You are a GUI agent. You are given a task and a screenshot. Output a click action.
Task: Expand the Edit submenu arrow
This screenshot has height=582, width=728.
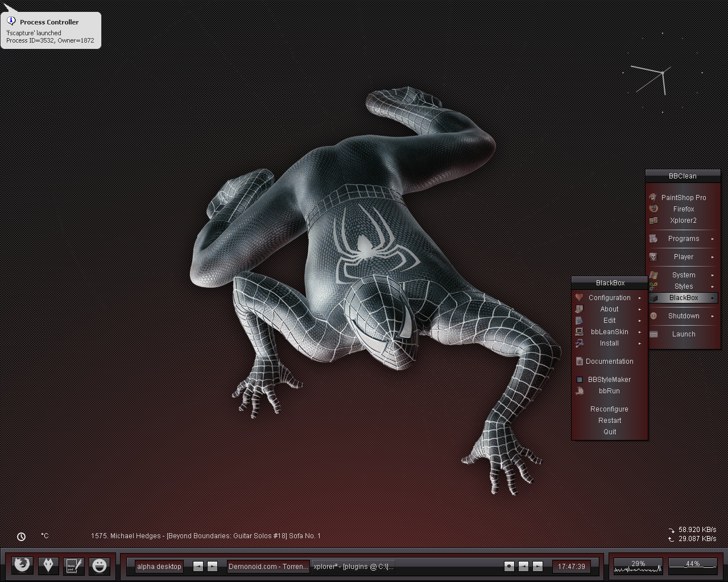click(640, 321)
